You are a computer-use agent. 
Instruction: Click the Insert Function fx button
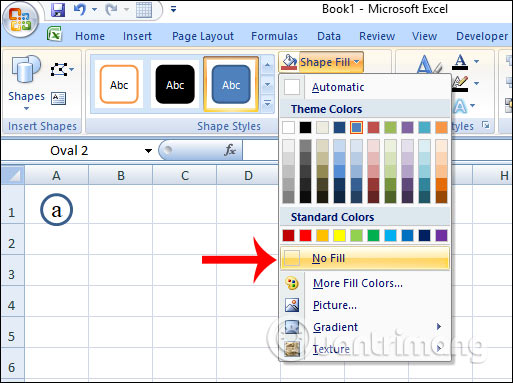pos(230,150)
